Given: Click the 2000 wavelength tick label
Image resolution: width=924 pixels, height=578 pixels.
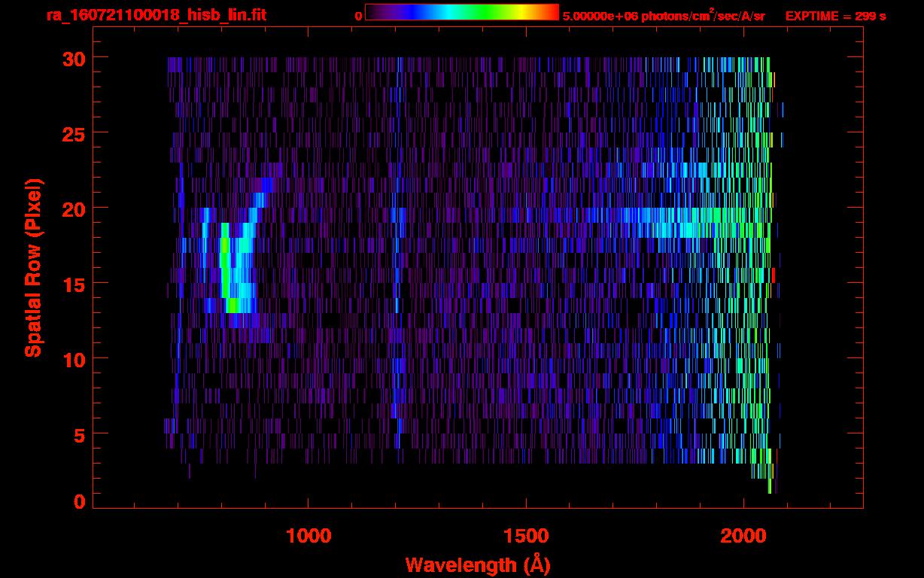Looking at the screenshot, I should coord(743,536).
